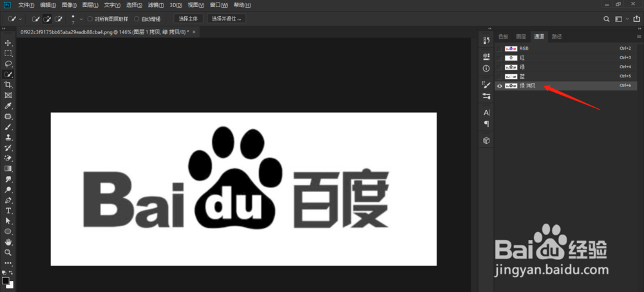The width and height of the screenshot is (644, 292).
Task: Choose New Selection mode in options bar
Action: click(36, 19)
